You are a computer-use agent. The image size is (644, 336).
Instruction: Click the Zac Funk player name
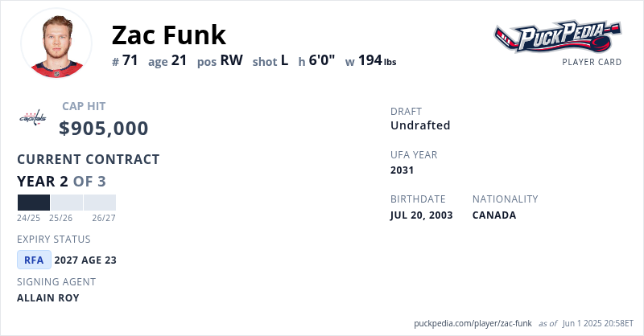[x=169, y=35]
